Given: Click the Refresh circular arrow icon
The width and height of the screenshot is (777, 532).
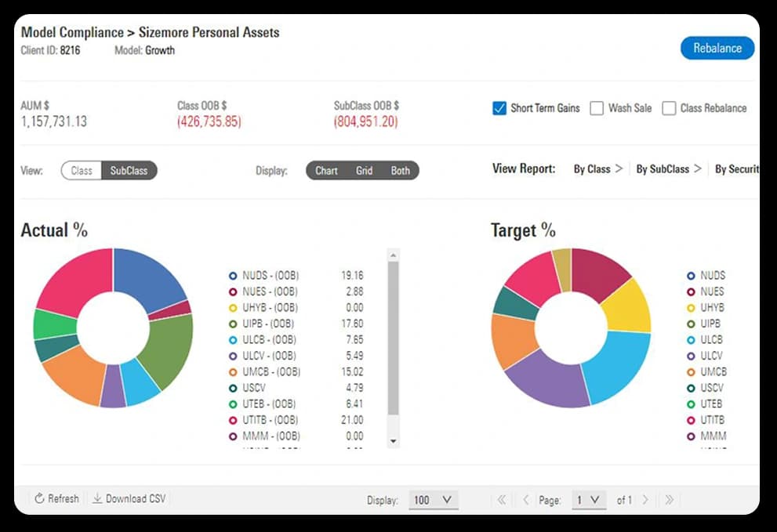Looking at the screenshot, I should coord(39,498).
